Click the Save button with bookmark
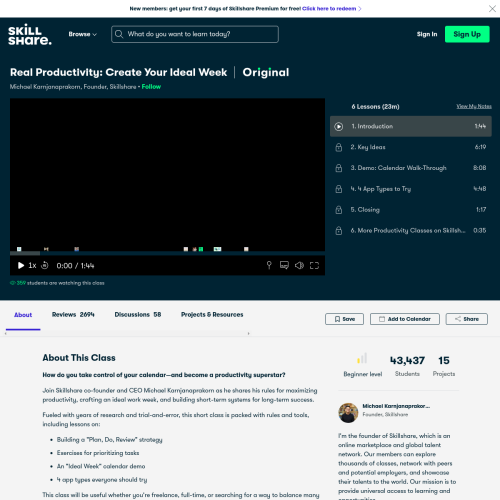 pyautogui.click(x=344, y=319)
